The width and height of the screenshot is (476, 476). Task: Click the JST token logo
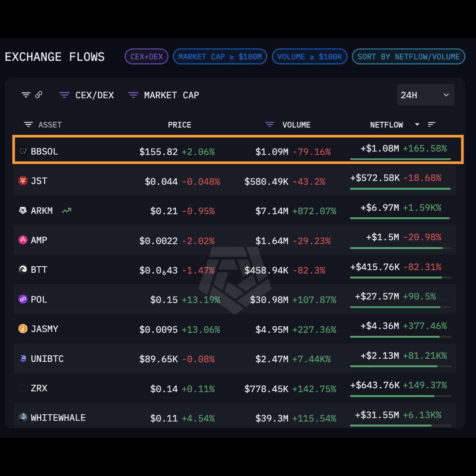[23, 181]
